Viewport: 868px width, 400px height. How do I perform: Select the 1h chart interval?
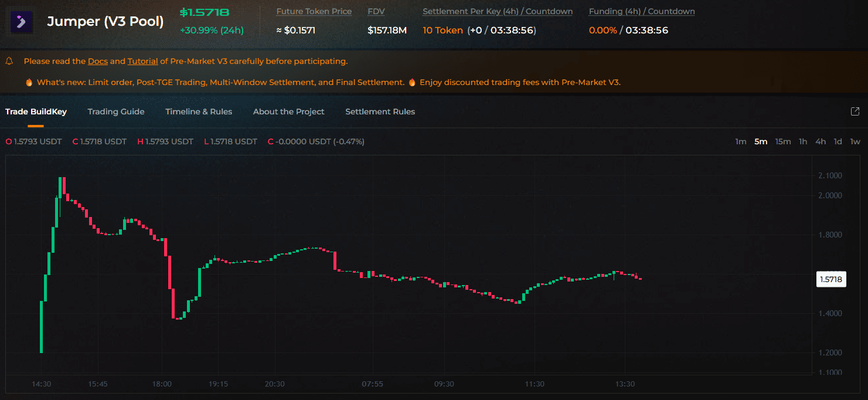[x=803, y=141]
